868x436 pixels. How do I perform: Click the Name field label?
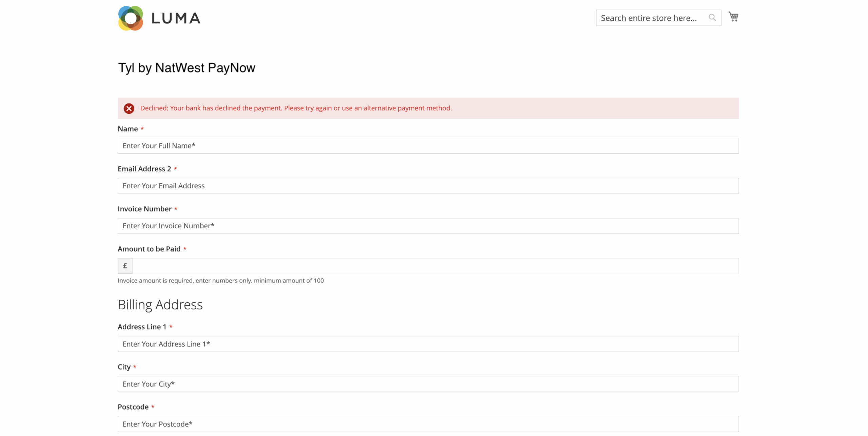128,129
